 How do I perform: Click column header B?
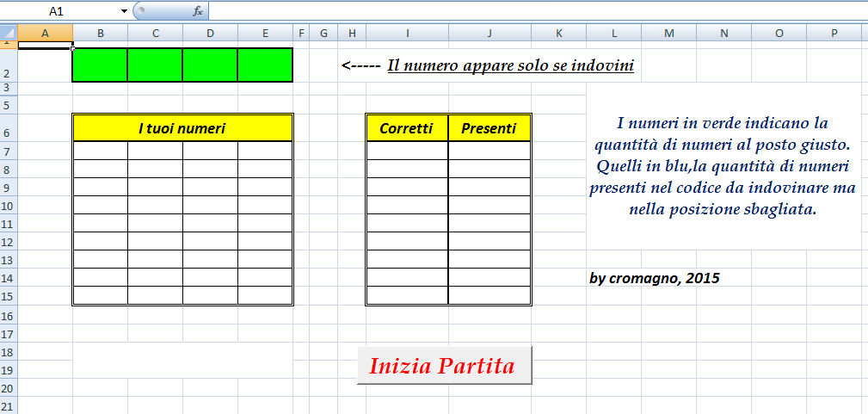(x=100, y=34)
